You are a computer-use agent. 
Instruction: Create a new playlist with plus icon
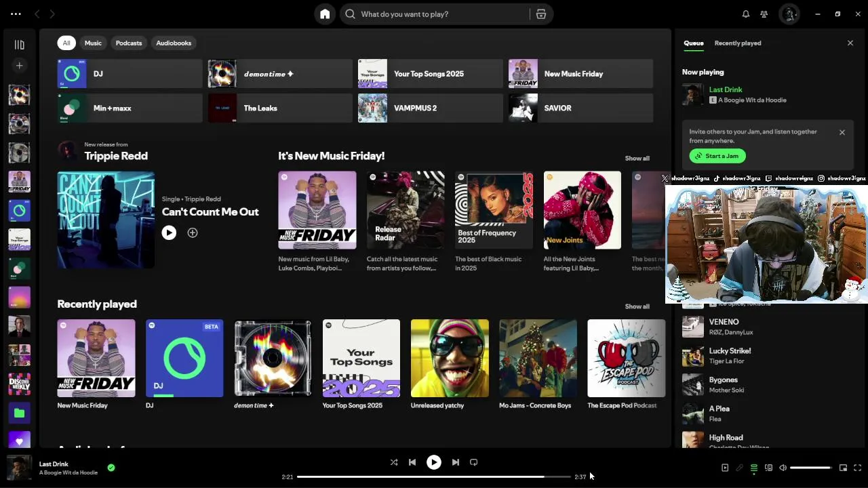[x=19, y=66]
